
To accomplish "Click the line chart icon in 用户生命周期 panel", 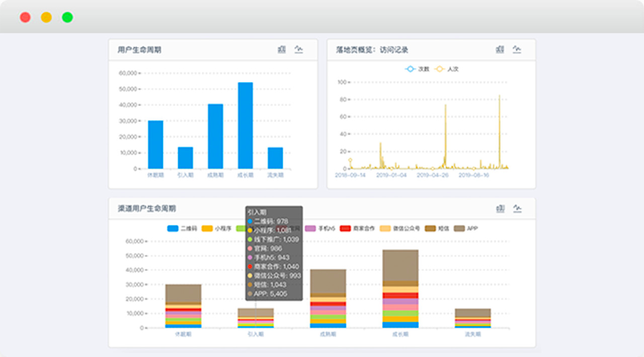I will coord(299,49).
